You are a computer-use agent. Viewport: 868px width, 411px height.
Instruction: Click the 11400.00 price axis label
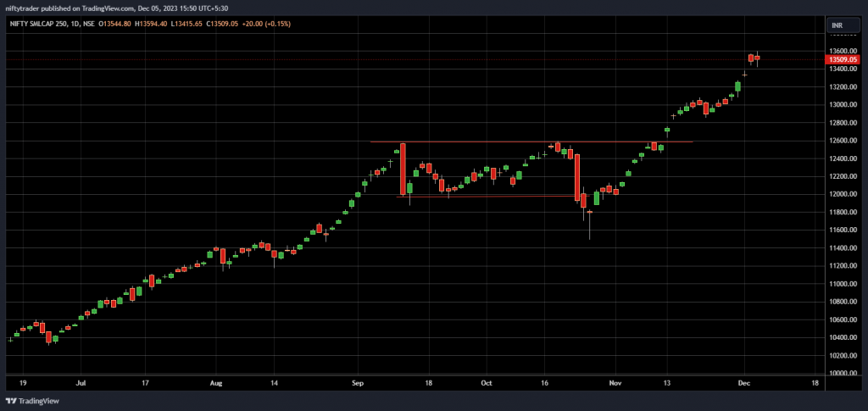[843, 248]
